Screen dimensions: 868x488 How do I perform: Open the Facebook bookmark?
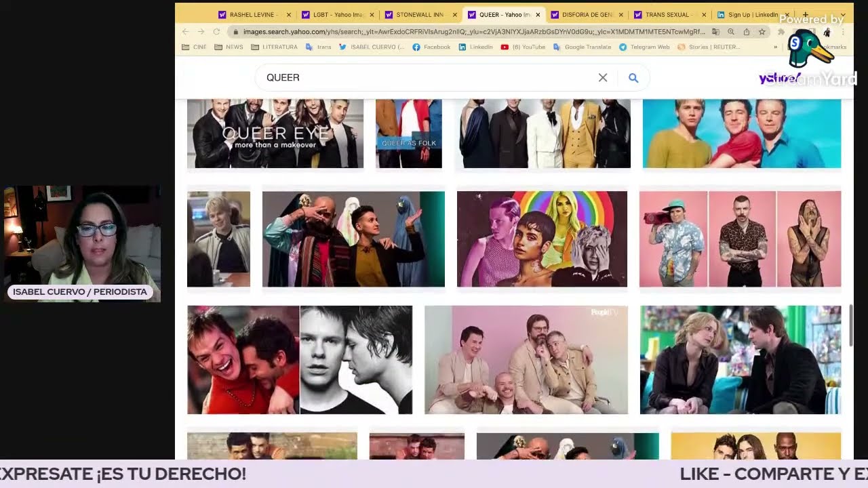(431, 47)
